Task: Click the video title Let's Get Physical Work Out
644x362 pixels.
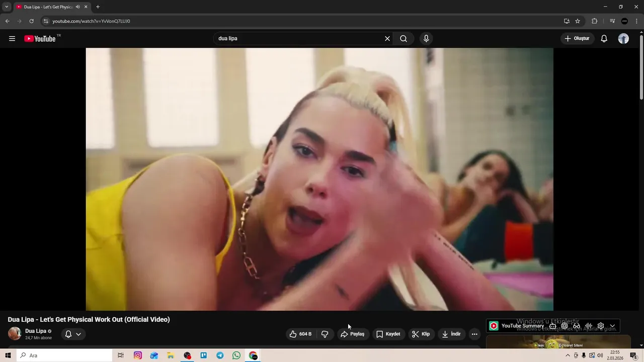Action: 89,319
